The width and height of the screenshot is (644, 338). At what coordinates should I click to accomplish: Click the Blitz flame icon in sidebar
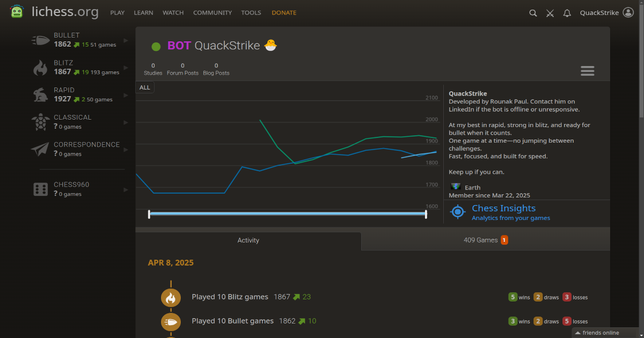(40, 68)
